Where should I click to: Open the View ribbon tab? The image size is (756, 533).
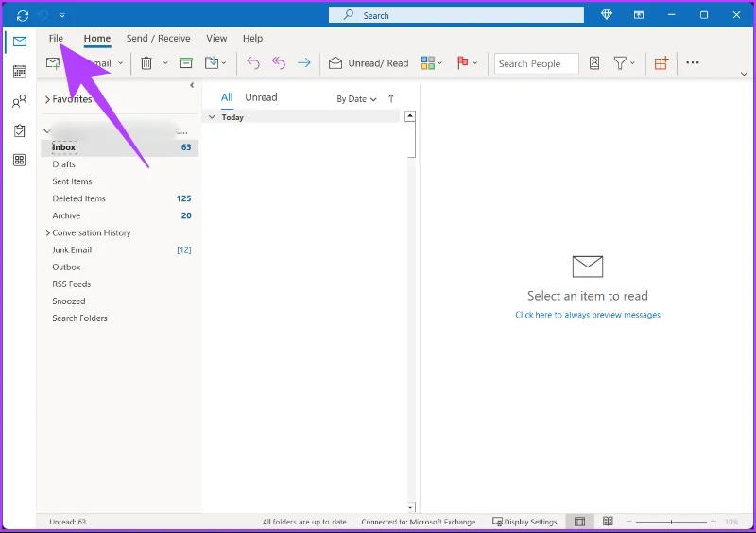point(216,38)
